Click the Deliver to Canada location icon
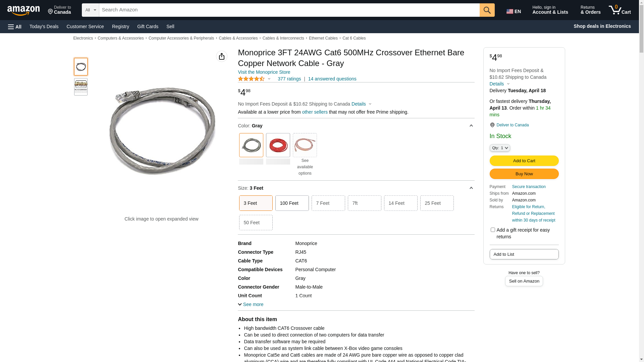The height and width of the screenshot is (362, 644). (492, 125)
